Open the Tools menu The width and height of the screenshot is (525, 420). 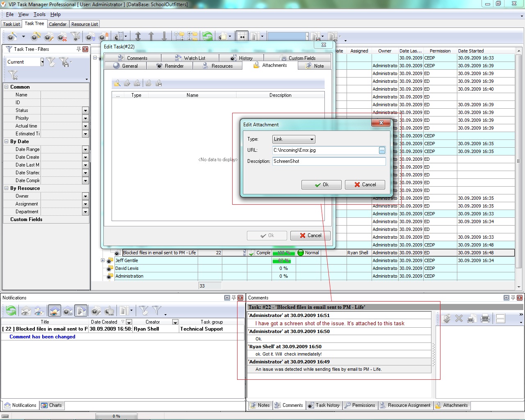click(x=39, y=14)
